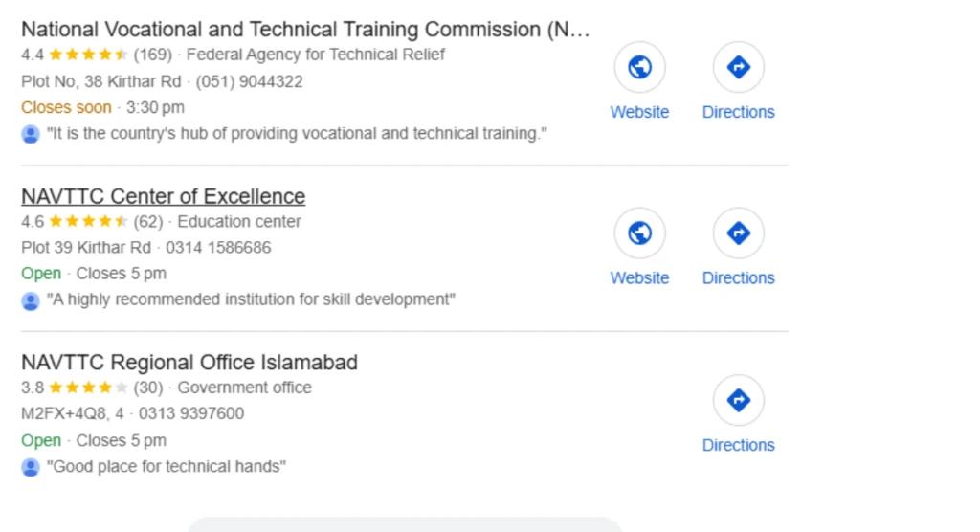
Task: Click the 4.4 star rating stars
Action: click(x=87, y=55)
